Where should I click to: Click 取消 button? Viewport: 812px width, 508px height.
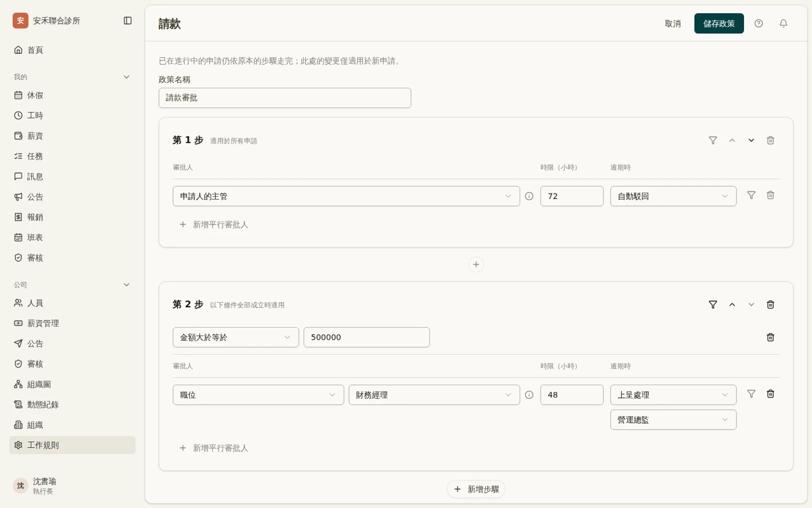tap(672, 23)
